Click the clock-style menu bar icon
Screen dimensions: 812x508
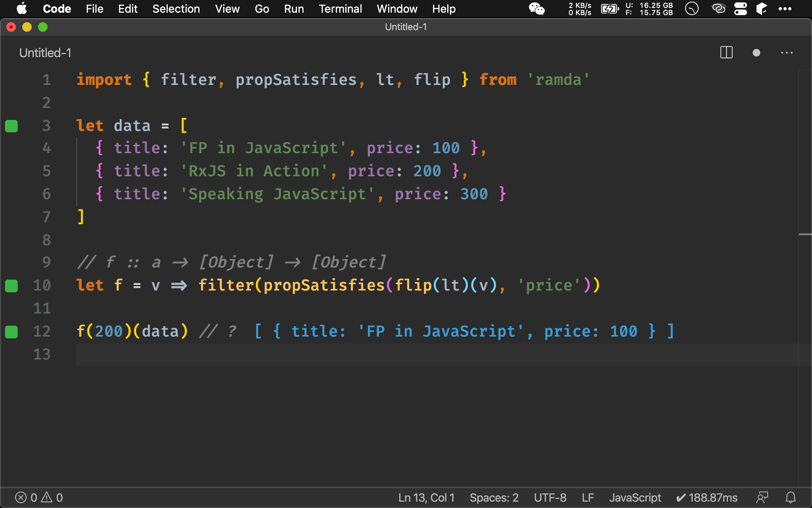point(692,9)
